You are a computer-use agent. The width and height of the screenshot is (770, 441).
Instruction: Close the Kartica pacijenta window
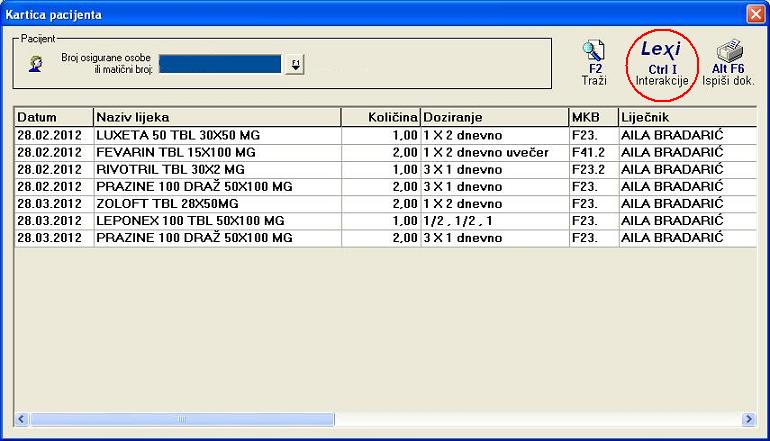755,14
